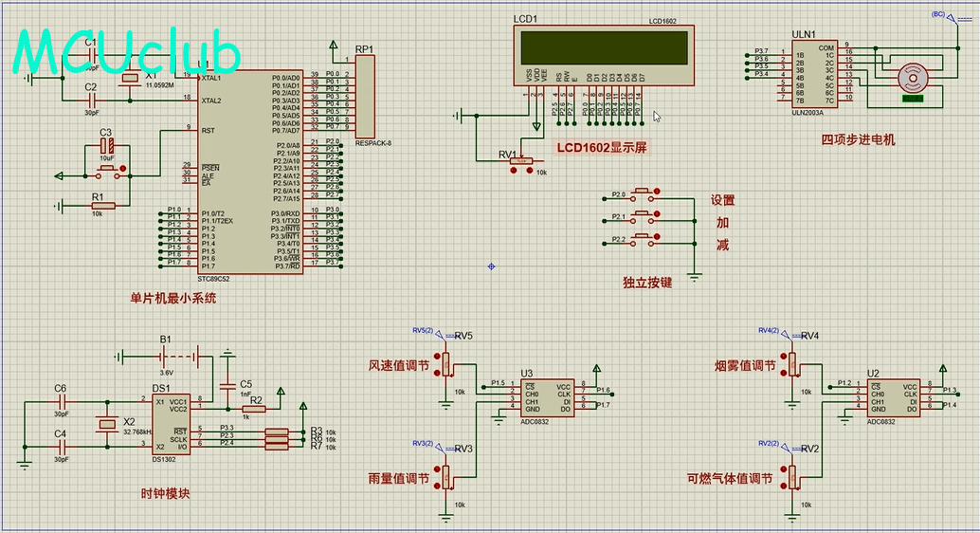The image size is (980, 533).
Task: Click the X1 11.0592M crystal oscillator
Action: pyautogui.click(x=130, y=82)
